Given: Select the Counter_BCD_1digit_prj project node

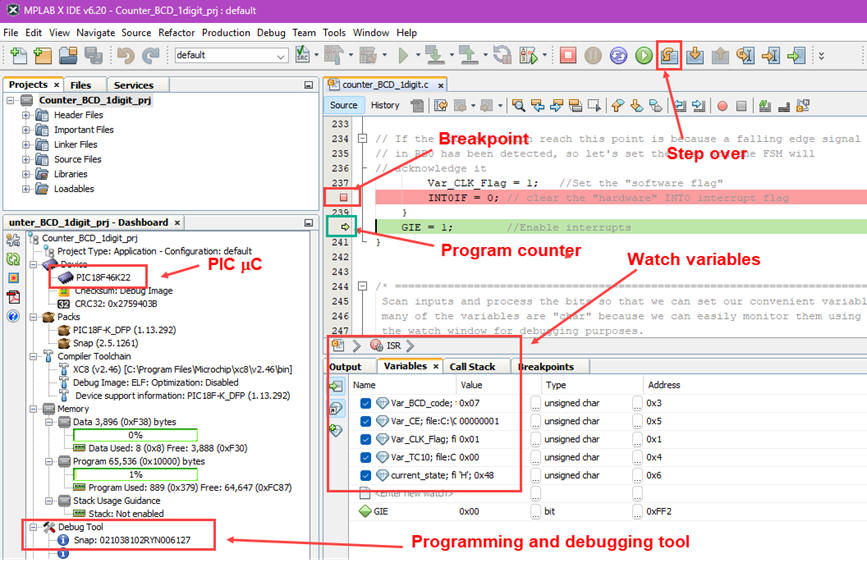Looking at the screenshot, I should (x=94, y=100).
